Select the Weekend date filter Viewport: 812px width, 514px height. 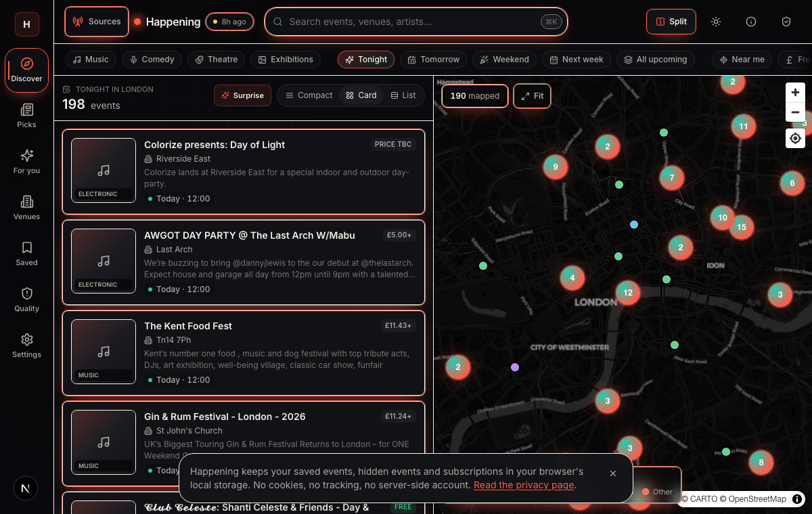point(504,60)
